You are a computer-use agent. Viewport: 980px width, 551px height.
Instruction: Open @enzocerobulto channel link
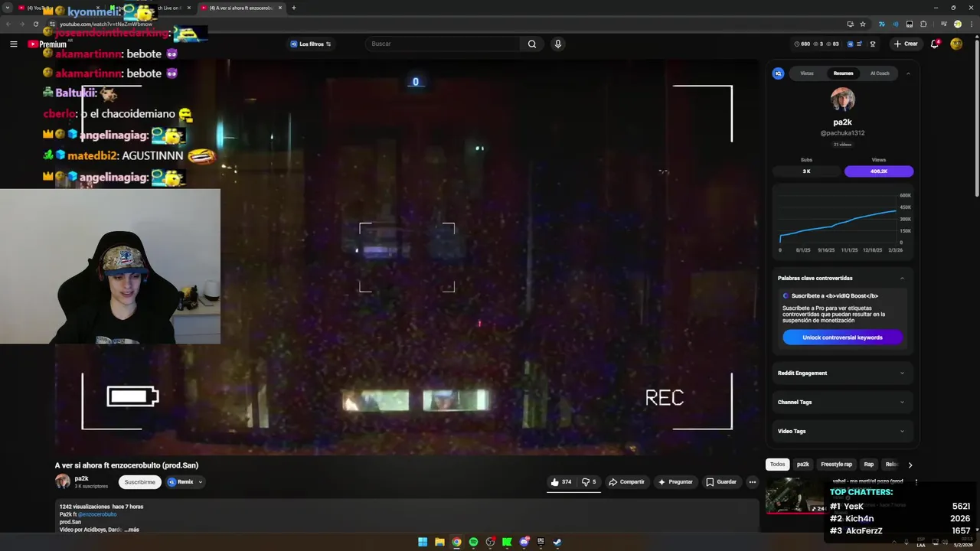(x=97, y=514)
